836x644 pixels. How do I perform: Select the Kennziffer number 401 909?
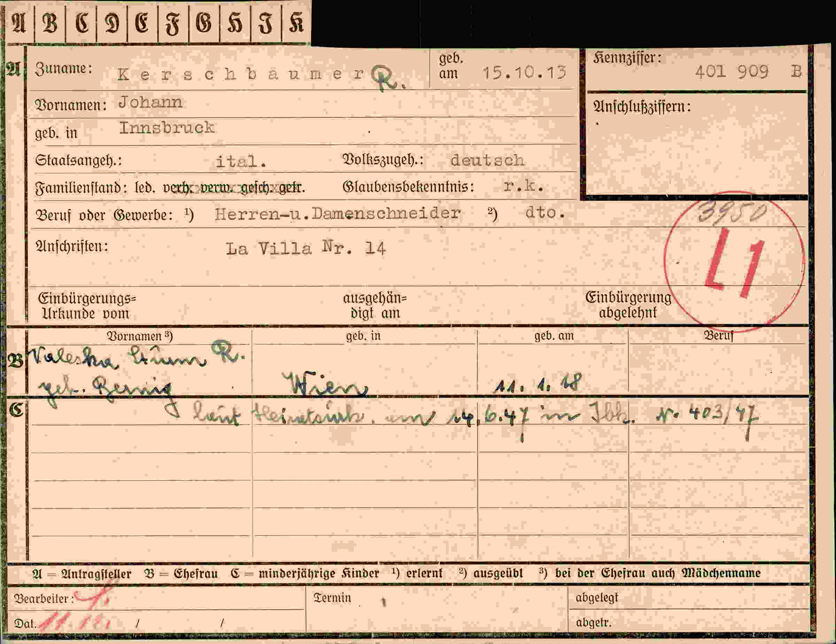(x=731, y=71)
